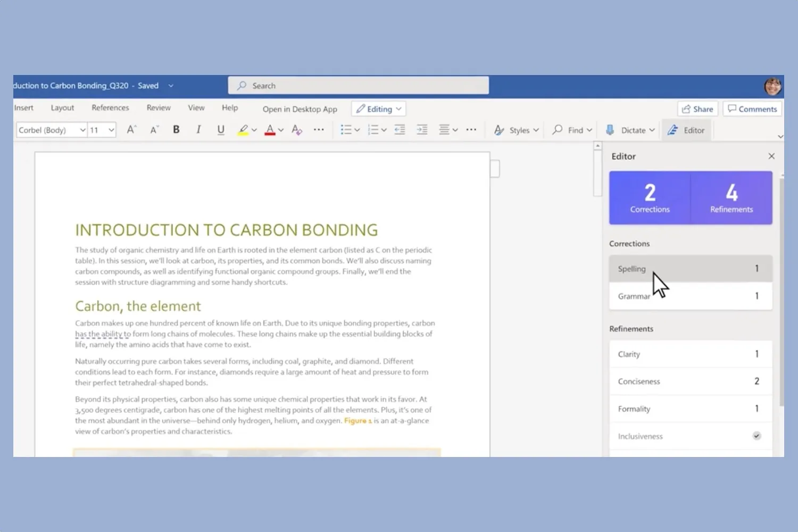The image size is (798, 532).
Task: Click the Grow Font icon
Action: pyautogui.click(x=131, y=130)
